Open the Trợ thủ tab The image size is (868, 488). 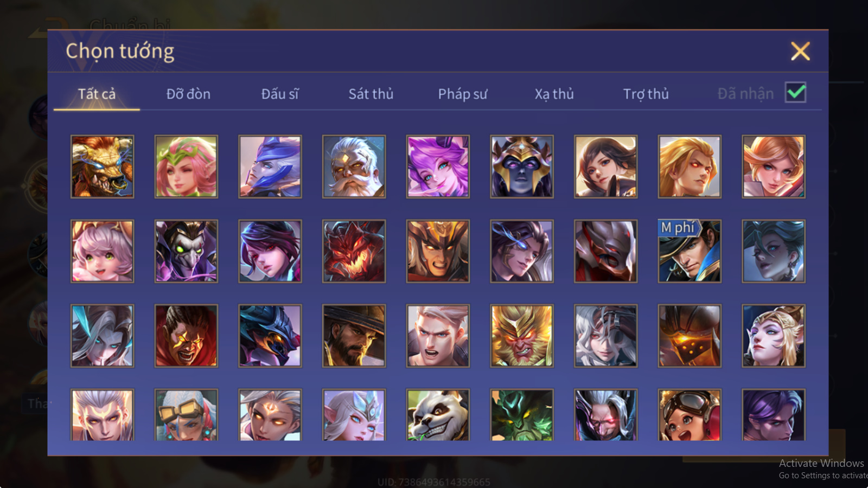(x=646, y=94)
